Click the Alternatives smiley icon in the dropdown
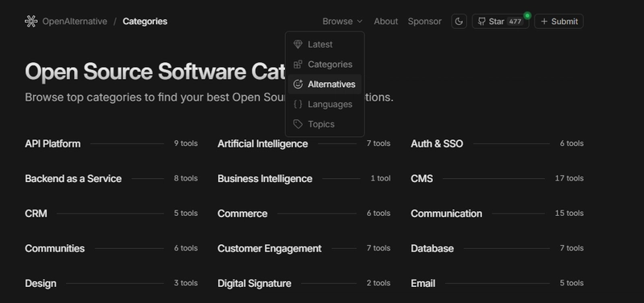Viewport: 644px width, 303px height. (298, 85)
